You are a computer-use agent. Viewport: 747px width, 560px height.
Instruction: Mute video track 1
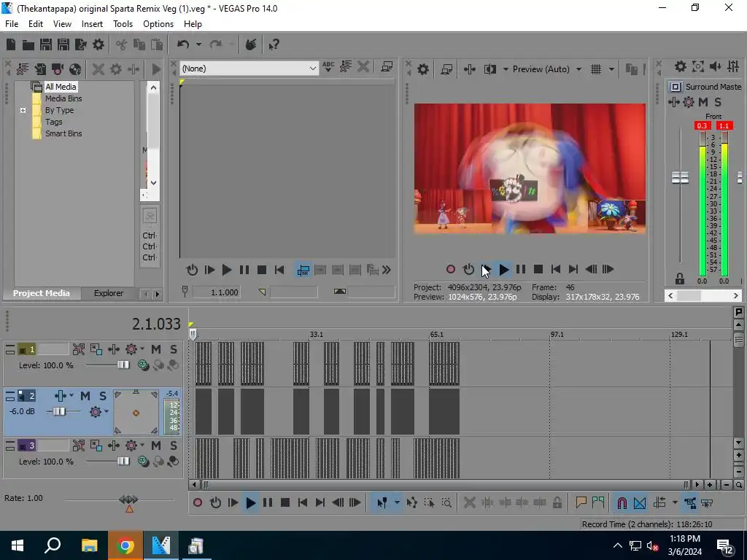(x=156, y=349)
